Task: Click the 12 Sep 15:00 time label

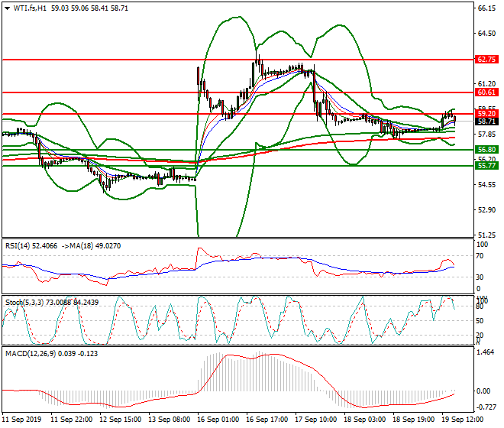Action: 121,420
